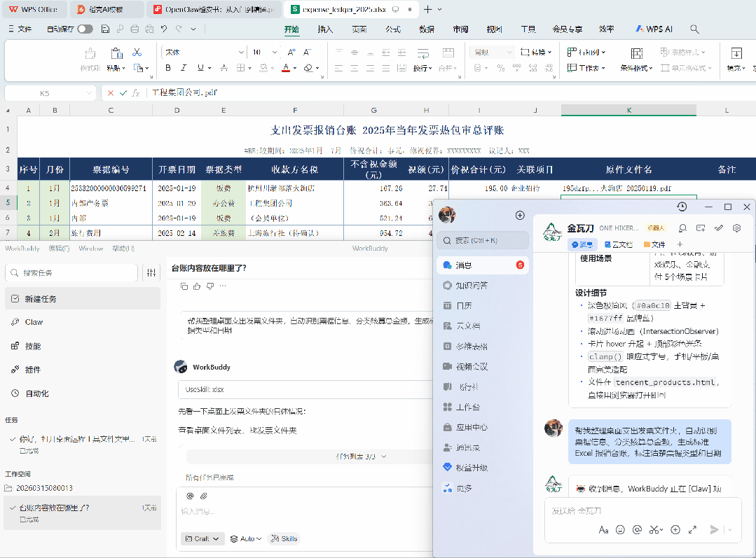Screen dimensions: 756x558
Task: Open the Craft mode dropdown
Action: [202, 538]
